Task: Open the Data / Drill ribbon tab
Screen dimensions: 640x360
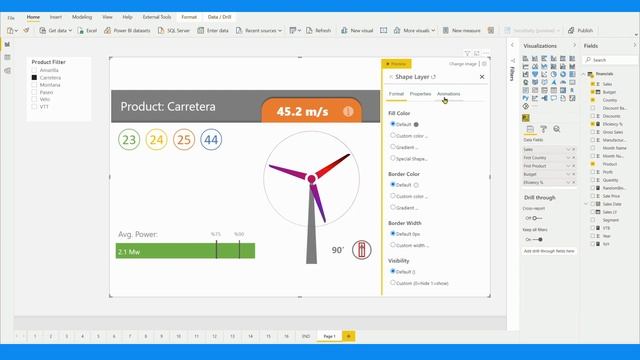Action: (220, 17)
